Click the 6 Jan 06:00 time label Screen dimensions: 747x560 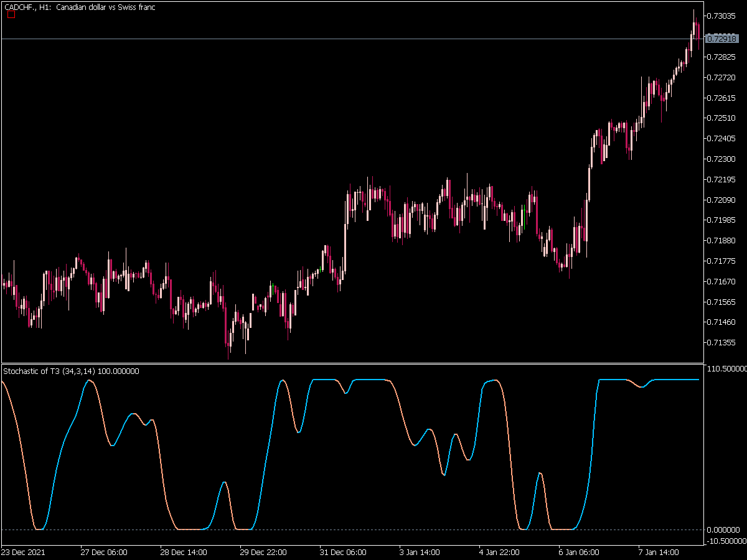(x=580, y=552)
